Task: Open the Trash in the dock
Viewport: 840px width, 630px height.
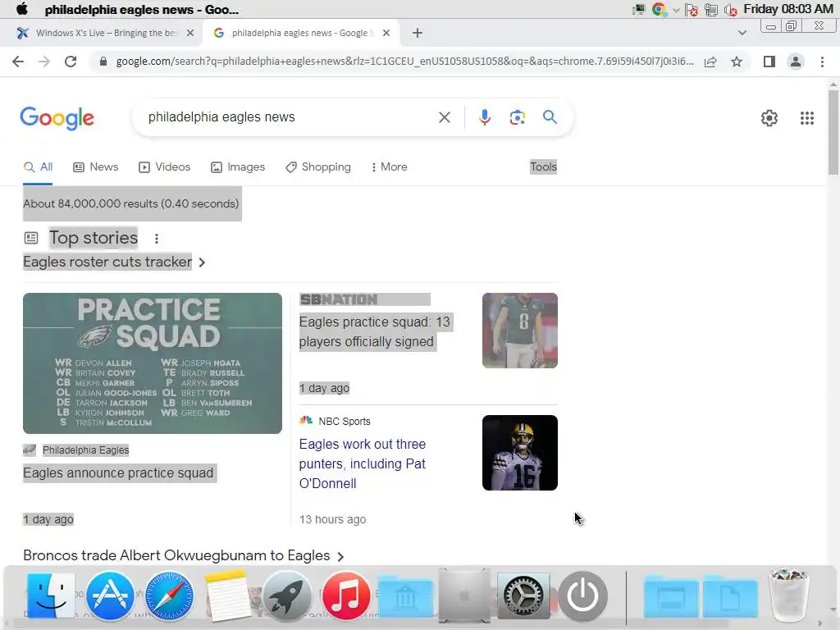Action: 787,595
